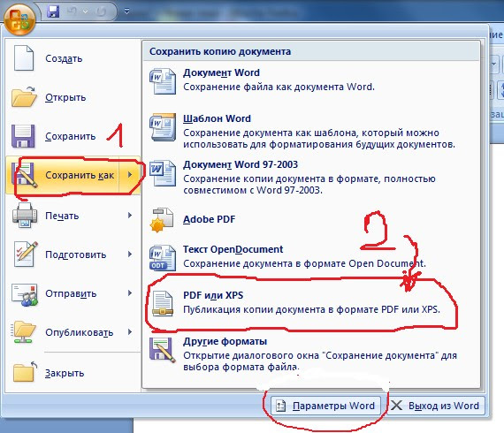Image resolution: width=504 pixels, height=433 pixels.
Task: Click the purple floppy icon beside Сохранить
Action: (23, 136)
